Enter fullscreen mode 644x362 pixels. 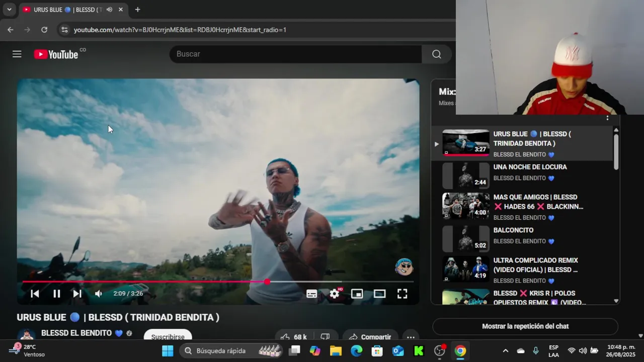[x=403, y=294]
